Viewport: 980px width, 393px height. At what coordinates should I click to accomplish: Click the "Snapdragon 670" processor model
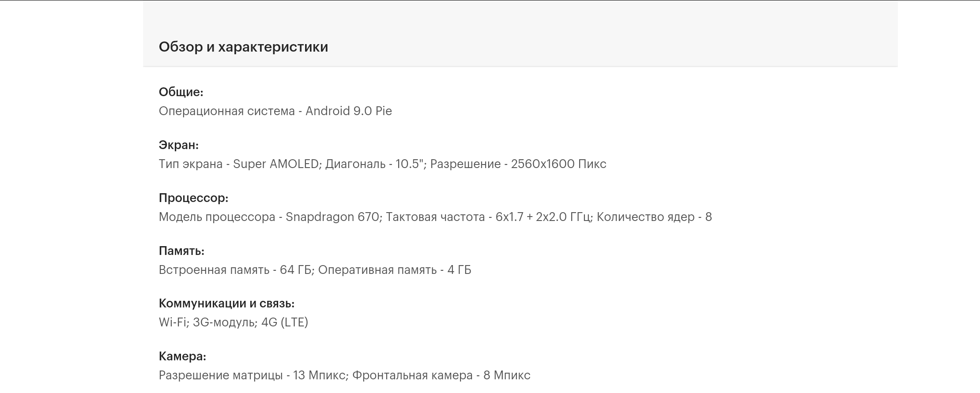click(x=332, y=217)
